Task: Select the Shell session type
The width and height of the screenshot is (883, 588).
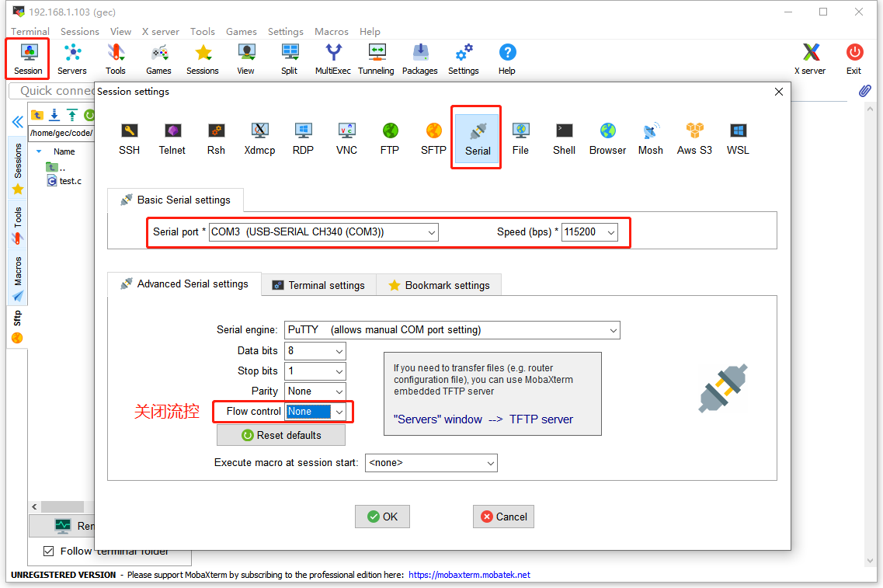Action: [x=564, y=138]
